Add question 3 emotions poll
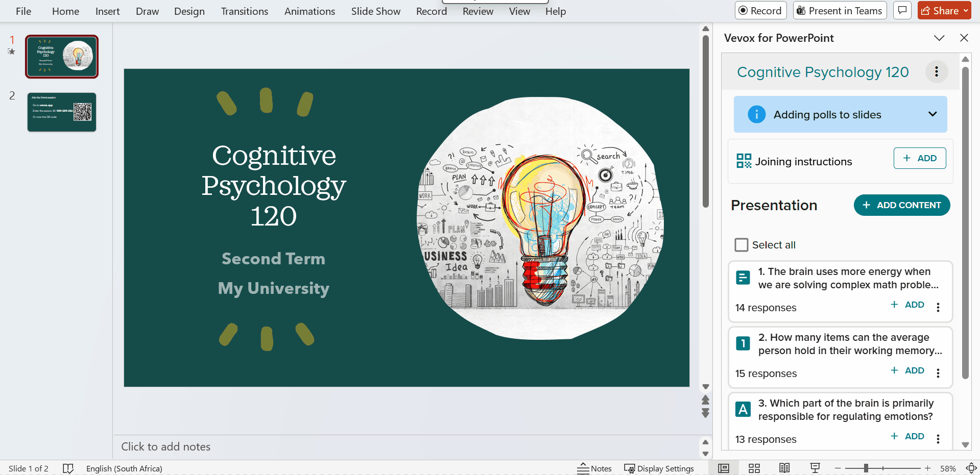Screen dimensions: 980x475 (907, 436)
